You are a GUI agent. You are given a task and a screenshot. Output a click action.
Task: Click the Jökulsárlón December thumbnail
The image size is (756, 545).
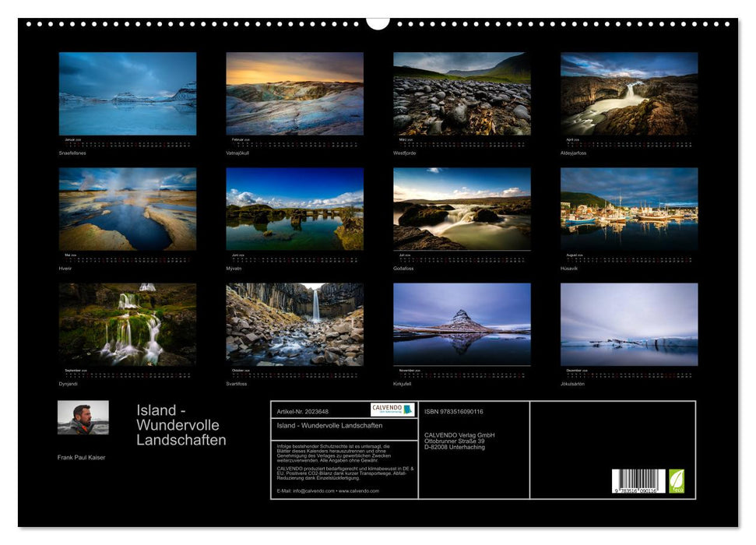click(628, 322)
